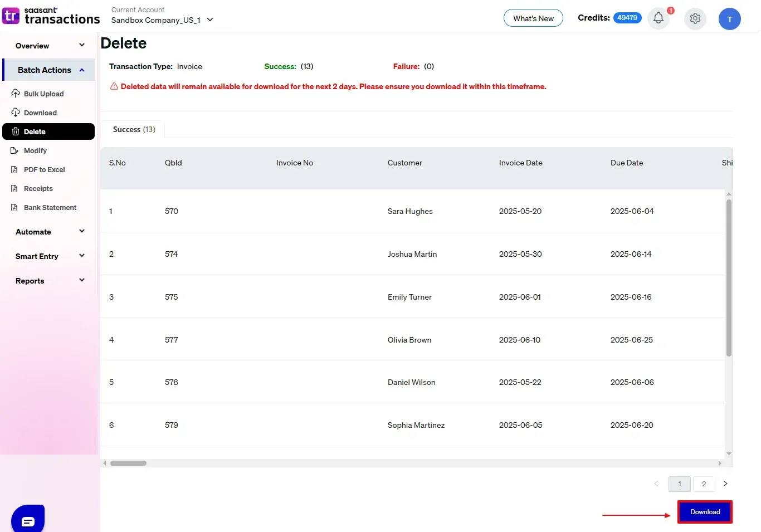The width and height of the screenshot is (761, 532).
Task: Click the QbId column header
Action: 173,163
